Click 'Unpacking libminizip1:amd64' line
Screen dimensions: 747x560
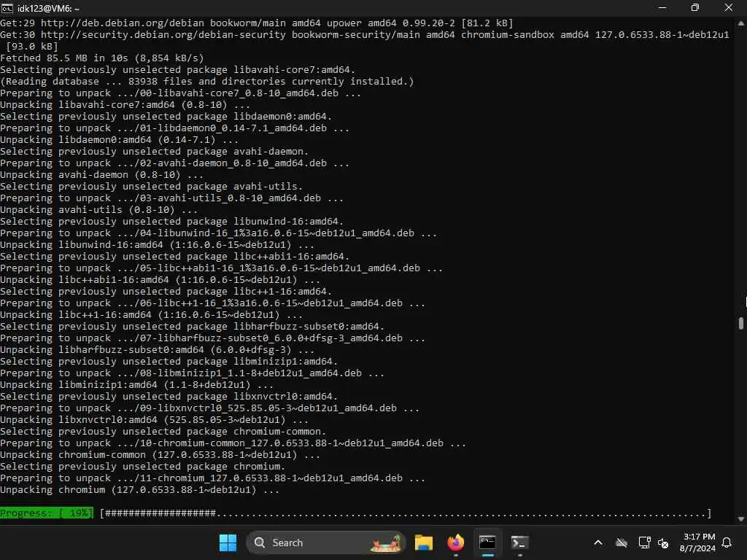tap(136, 385)
